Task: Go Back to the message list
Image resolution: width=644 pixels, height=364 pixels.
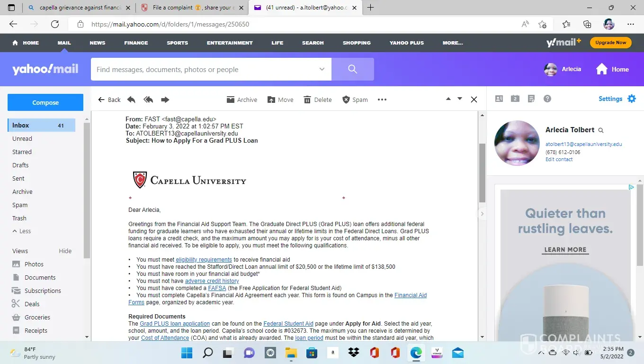Action: coord(109,100)
